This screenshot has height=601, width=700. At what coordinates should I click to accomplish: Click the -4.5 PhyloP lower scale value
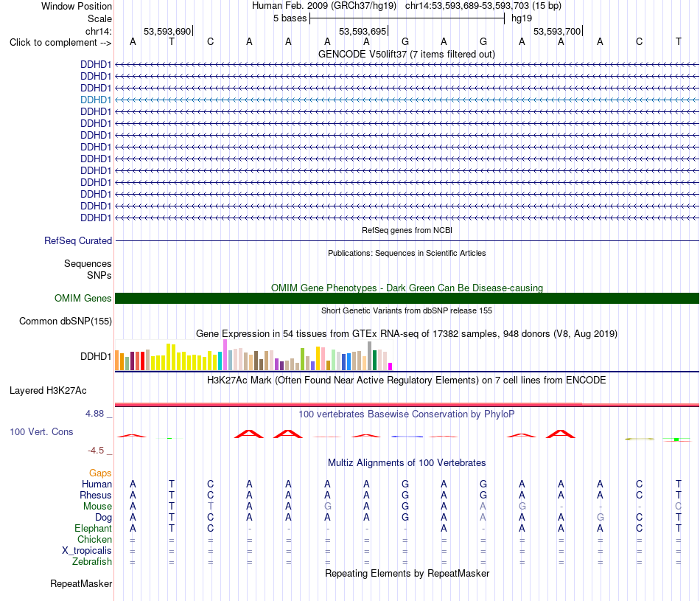pyautogui.click(x=96, y=451)
